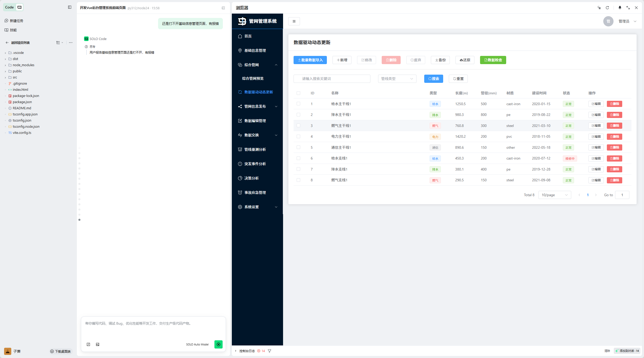Expand the src folder in file tree
644x358 pixels.
(15, 77)
